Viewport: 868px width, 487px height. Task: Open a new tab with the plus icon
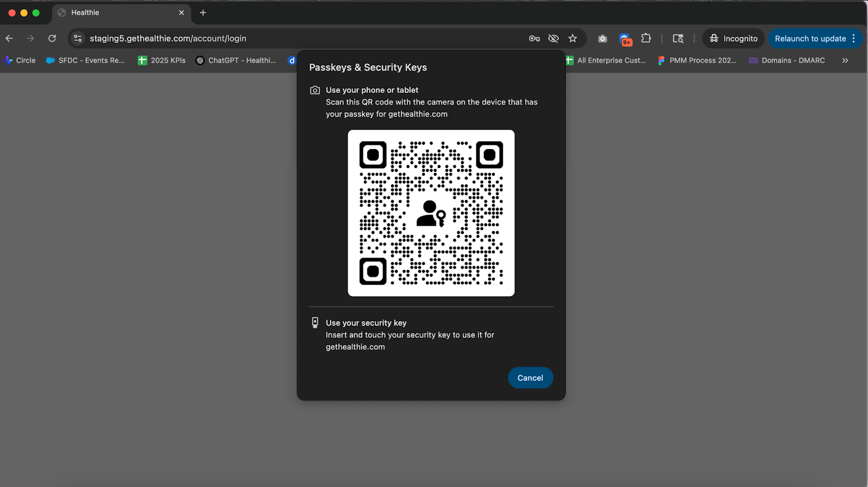click(x=203, y=12)
